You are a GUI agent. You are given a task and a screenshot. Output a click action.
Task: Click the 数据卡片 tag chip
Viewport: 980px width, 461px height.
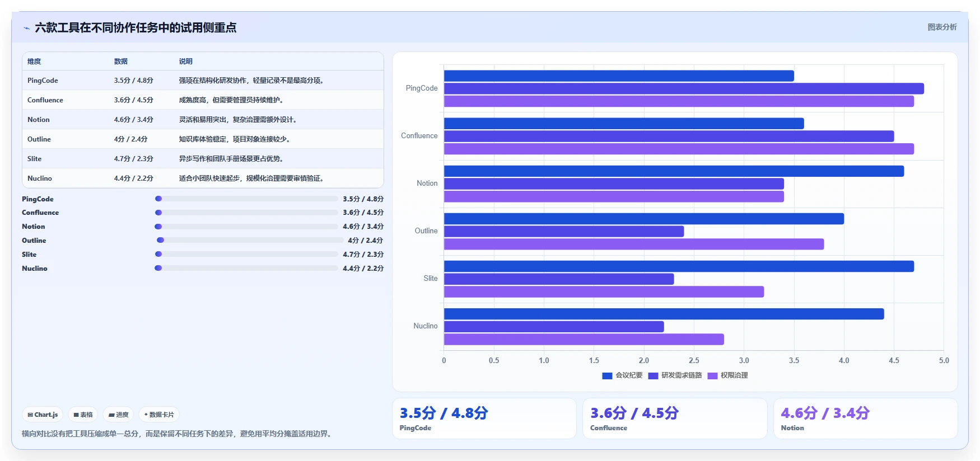point(159,415)
